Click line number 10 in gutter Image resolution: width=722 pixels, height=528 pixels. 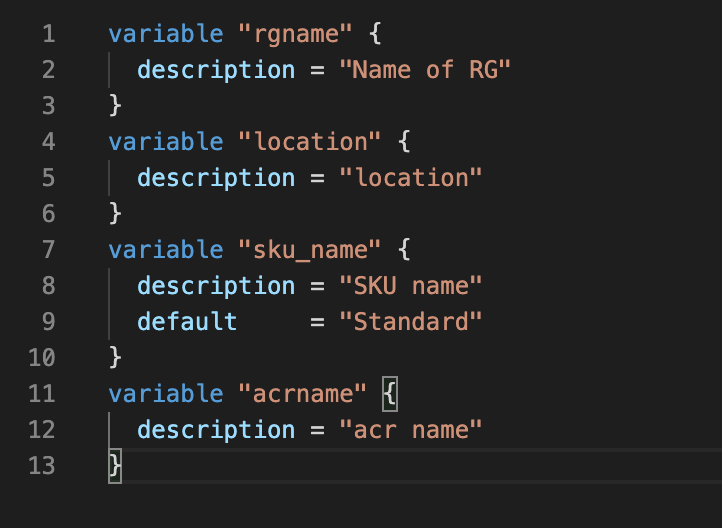pos(41,358)
